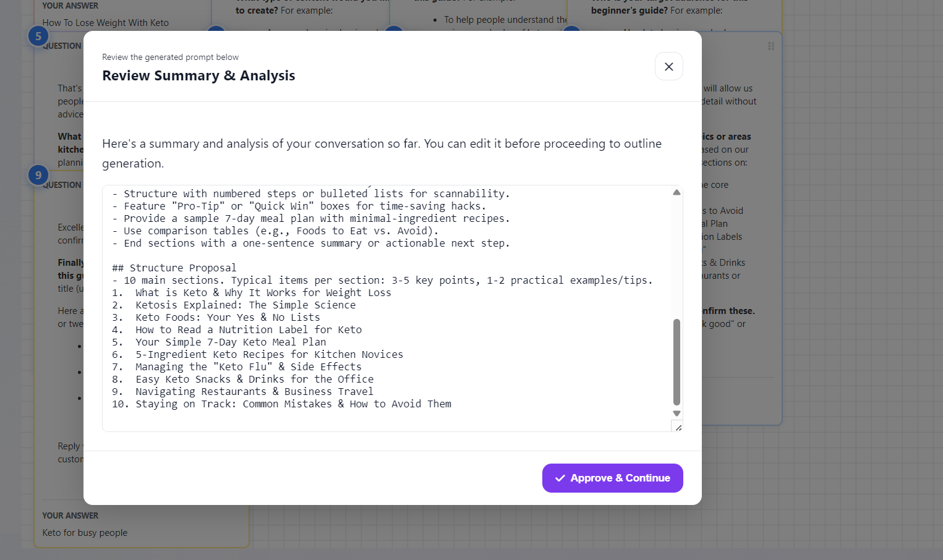
Task: Click the "Review Summary & Analysis" heading
Action: pos(198,75)
